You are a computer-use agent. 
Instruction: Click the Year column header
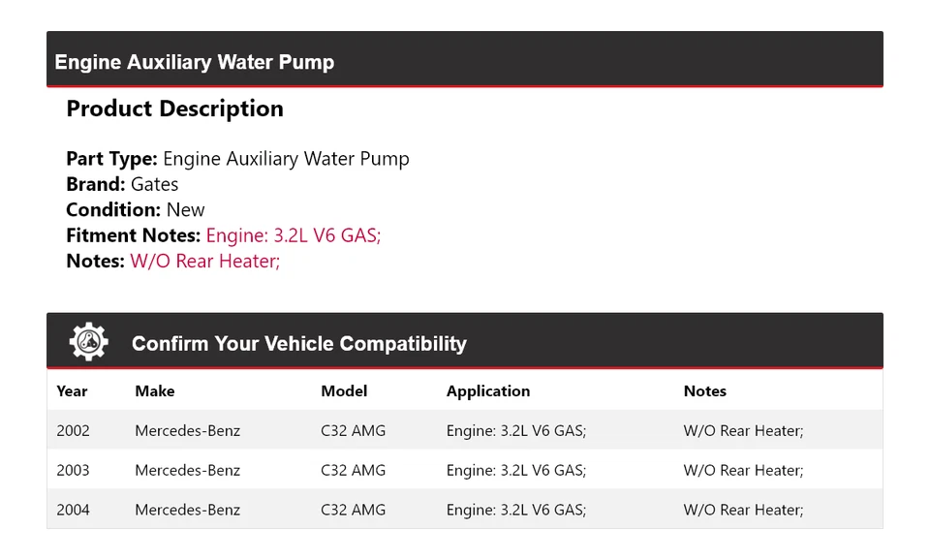[x=72, y=391]
